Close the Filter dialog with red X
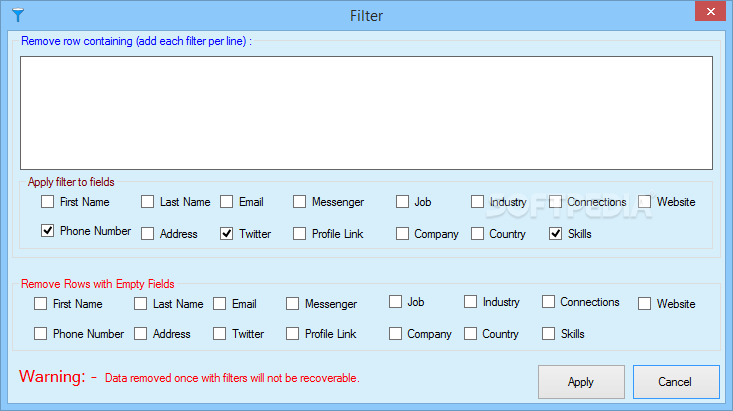The width and height of the screenshot is (733, 411). click(710, 12)
